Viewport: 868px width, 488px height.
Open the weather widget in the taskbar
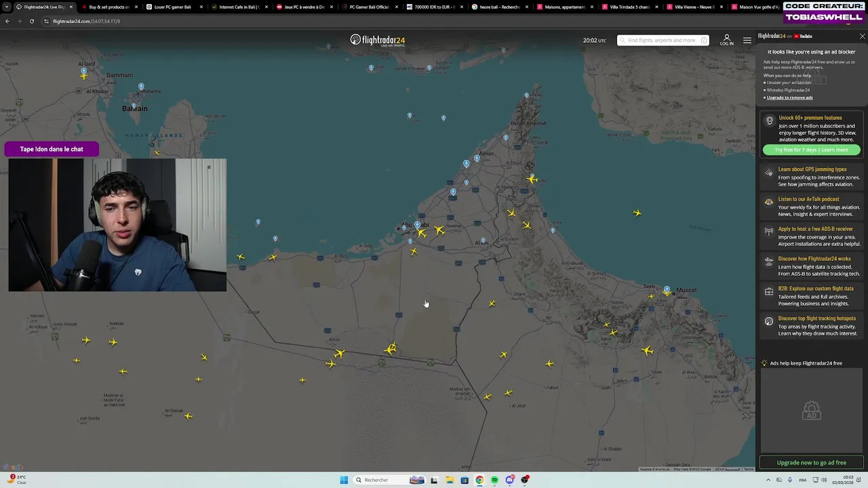point(17,479)
